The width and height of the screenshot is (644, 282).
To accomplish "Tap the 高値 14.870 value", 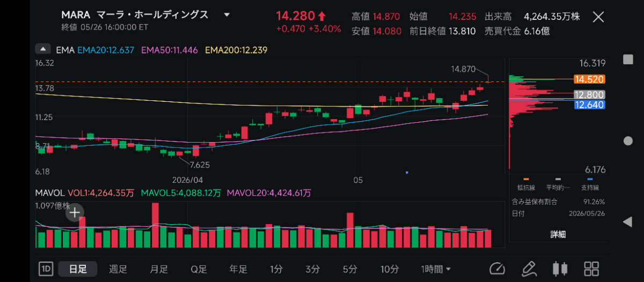I will coord(387,16).
